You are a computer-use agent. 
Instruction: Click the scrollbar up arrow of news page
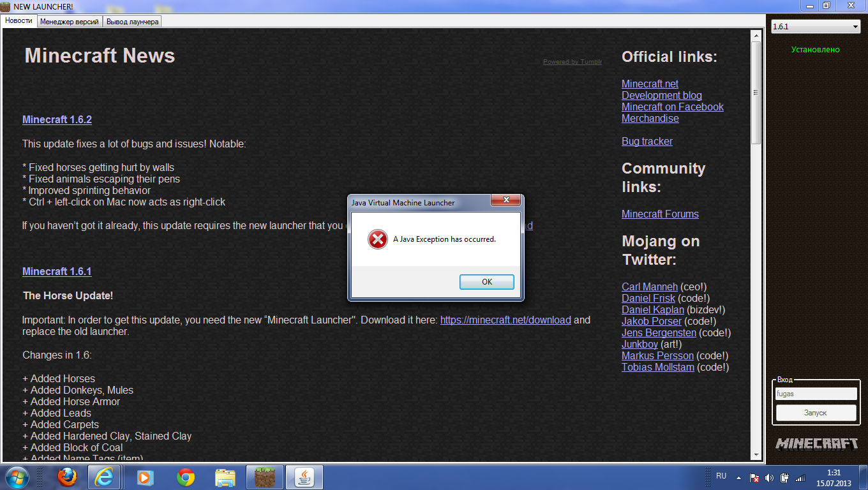point(756,34)
